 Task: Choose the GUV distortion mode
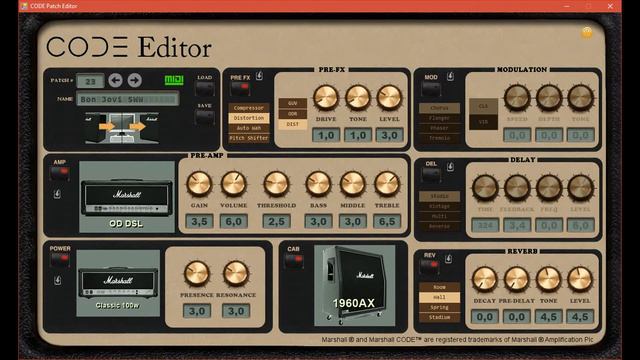coord(293,103)
